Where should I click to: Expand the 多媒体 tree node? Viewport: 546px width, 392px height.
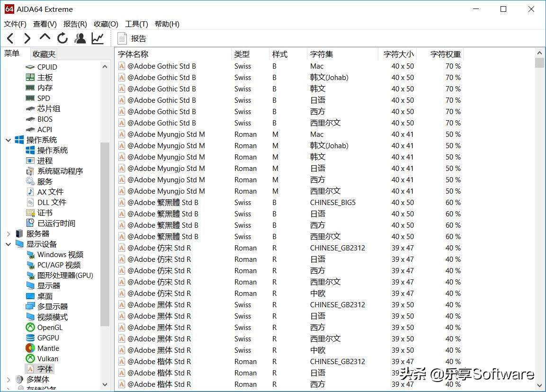tap(8, 380)
